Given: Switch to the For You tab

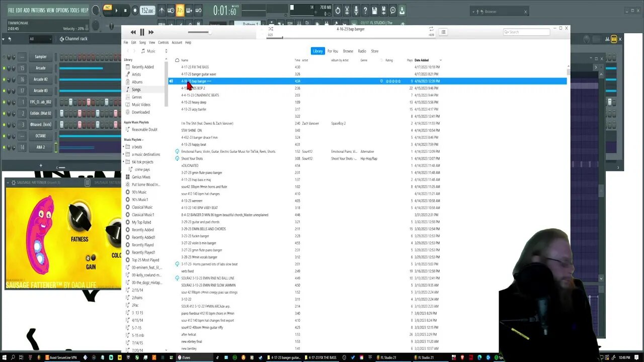Looking at the screenshot, I should pyautogui.click(x=333, y=51).
